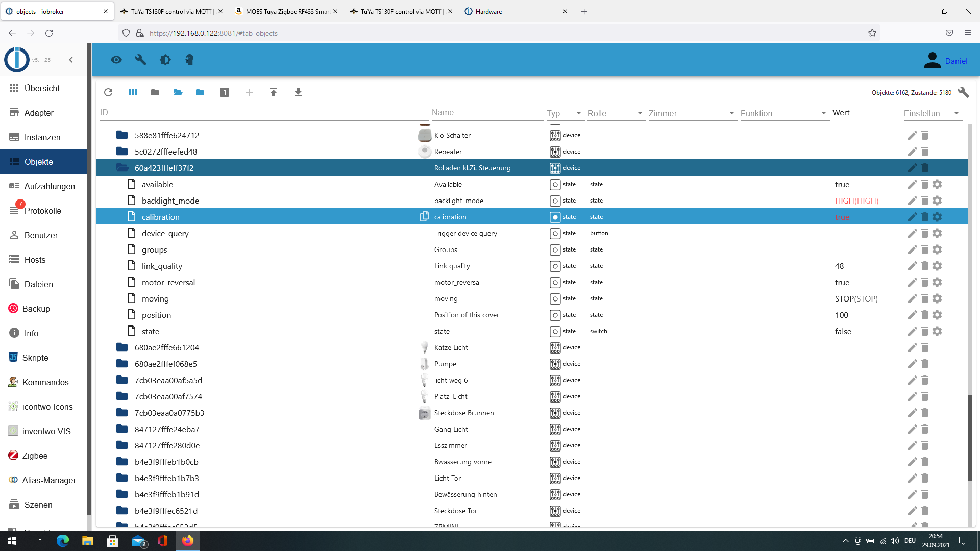
Task: Open the Windows Start menu
Action: click(12, 541)
